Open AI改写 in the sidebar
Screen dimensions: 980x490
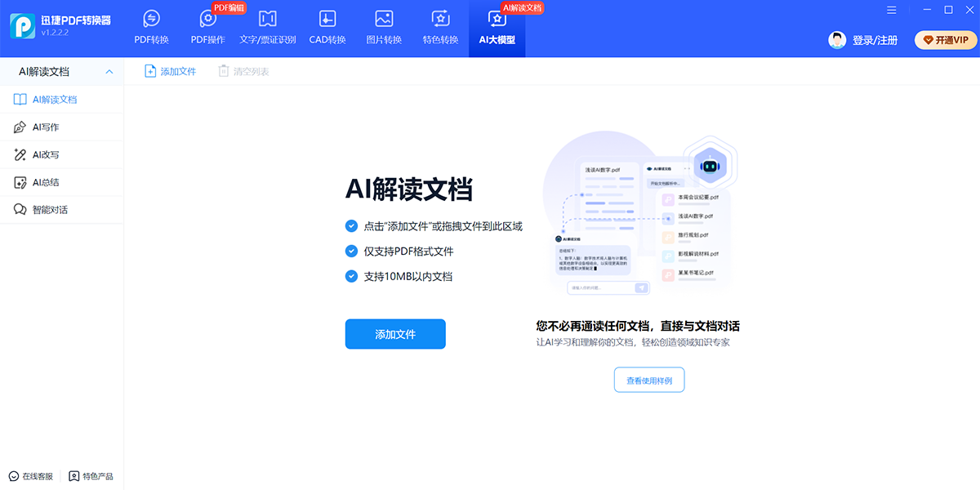pyautogui.click(x=46, y=155)
